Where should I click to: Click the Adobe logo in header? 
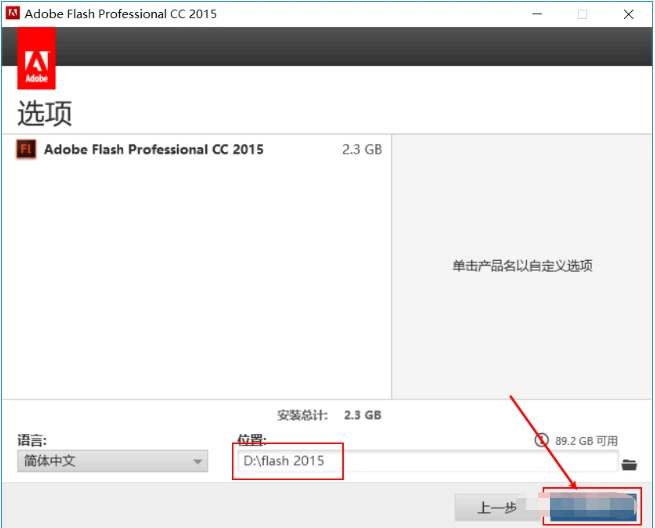(36, 58)
